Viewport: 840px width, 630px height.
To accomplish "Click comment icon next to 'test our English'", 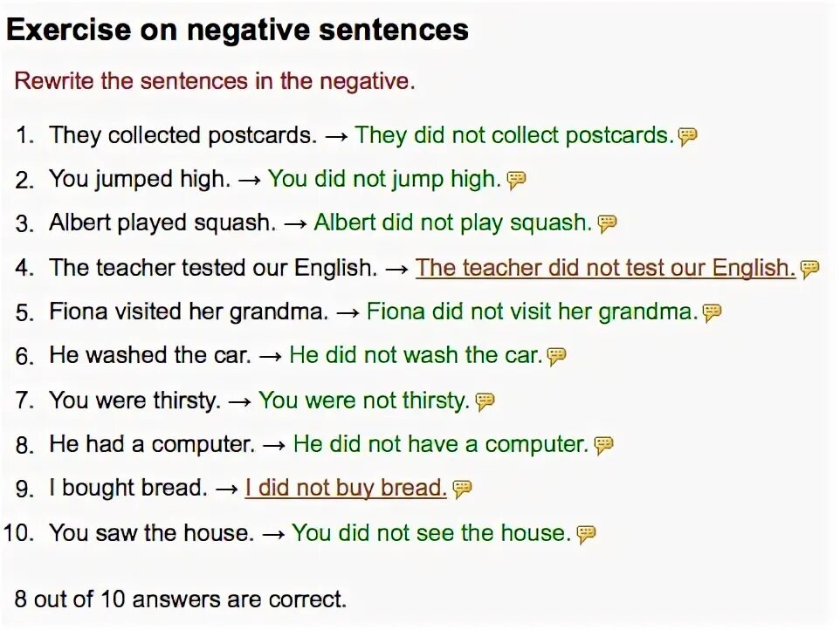I will coord(810,269).
